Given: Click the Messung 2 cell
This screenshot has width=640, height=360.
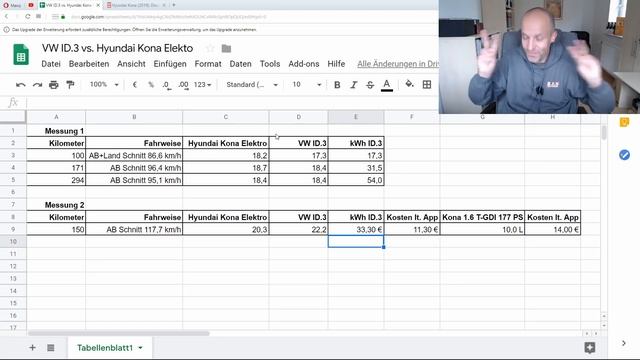Looking at the screenshot, I should click(x=56, y=205).
